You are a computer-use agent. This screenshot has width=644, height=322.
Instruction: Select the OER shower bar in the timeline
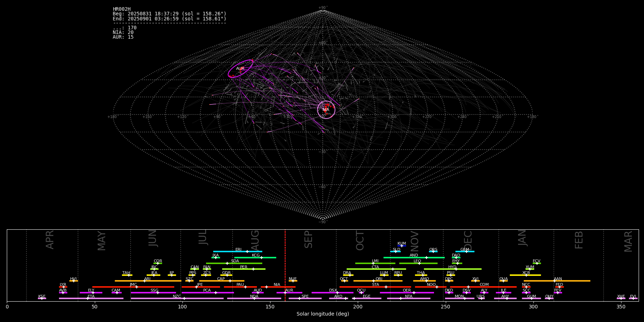coord(407,293)
